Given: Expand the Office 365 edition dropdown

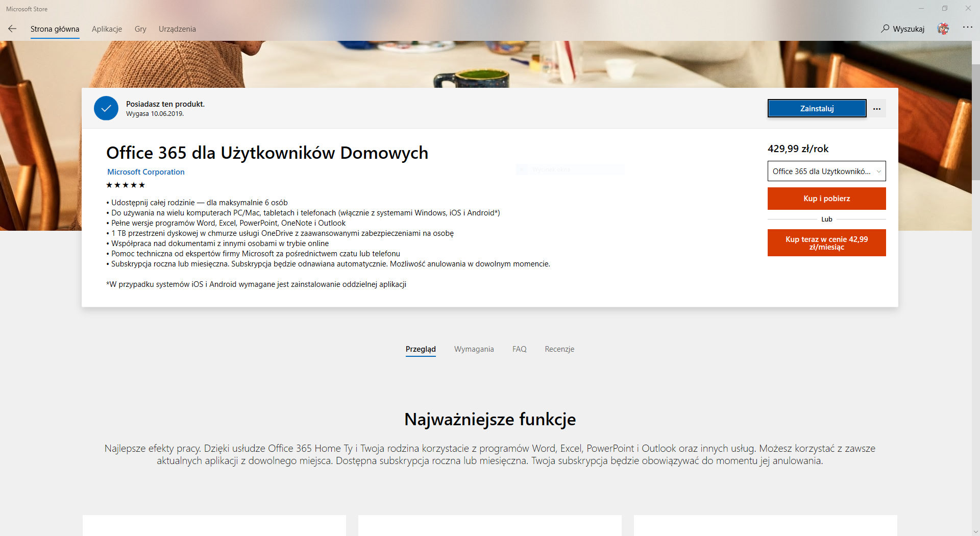Looking at the screenshot, I should 826,172.
